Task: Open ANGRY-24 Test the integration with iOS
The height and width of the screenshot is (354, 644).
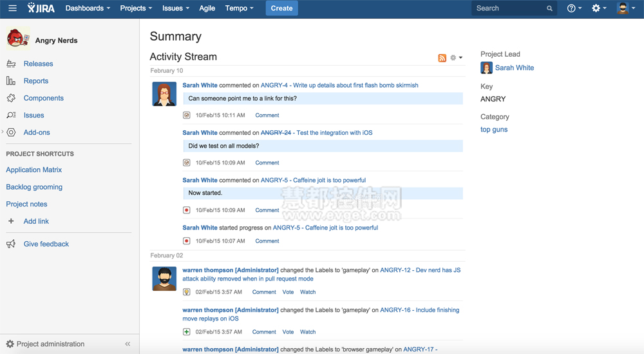Action: 317,133
